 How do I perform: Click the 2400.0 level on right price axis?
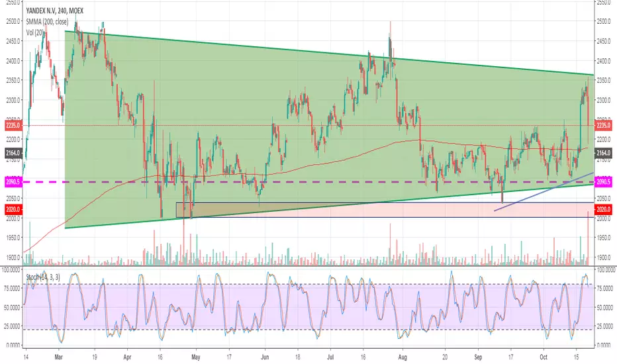(x=603, y=61)
